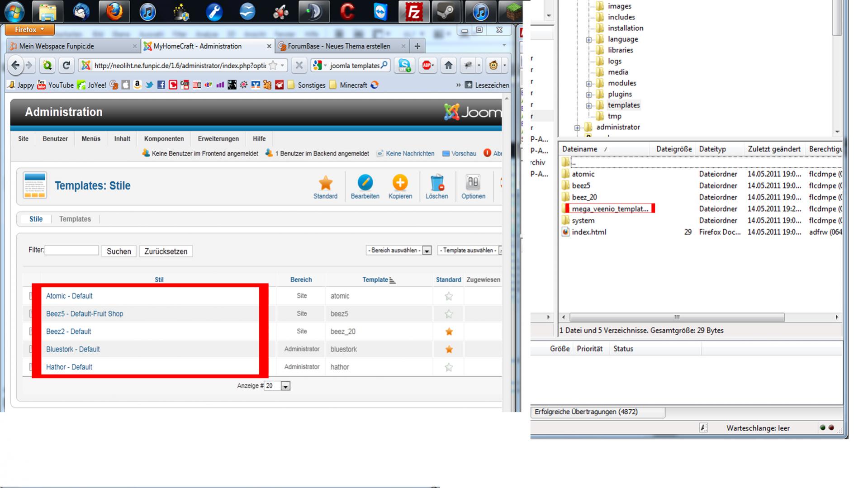The height and width of the screenshot is (488, 868).
Task: Switch to Mein Webspace Funpic.de tab
Action: [x=73, y=46]
